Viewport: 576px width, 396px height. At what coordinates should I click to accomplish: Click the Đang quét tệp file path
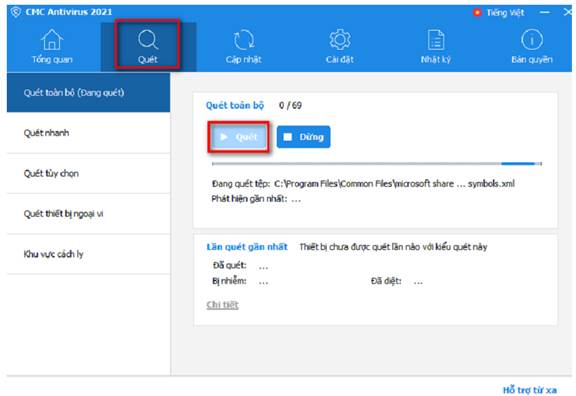tap(394, 184)
